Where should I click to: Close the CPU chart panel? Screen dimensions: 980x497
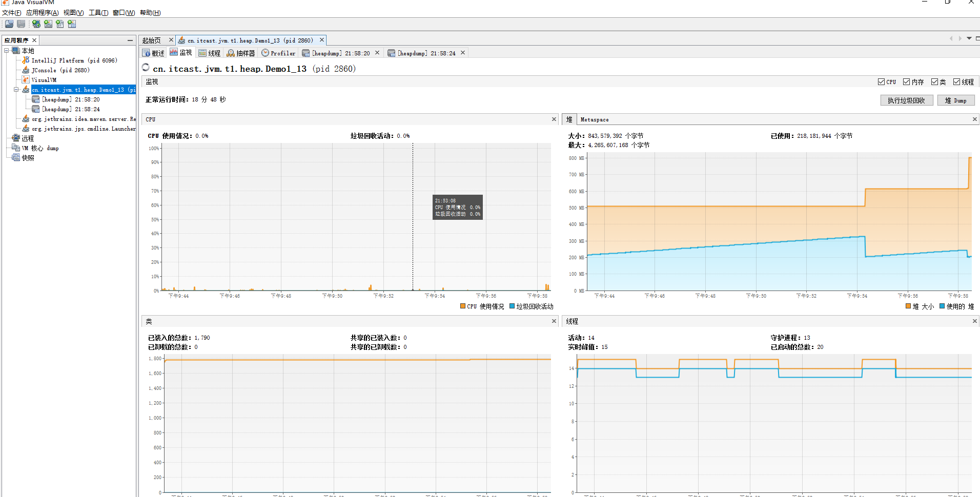click(x=554, y=119)
